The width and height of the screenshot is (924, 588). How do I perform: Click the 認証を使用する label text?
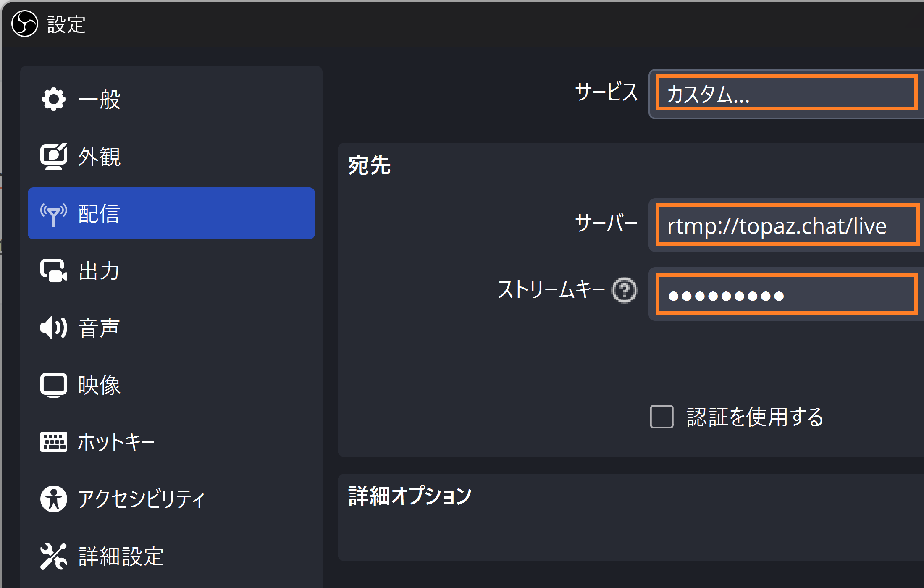click(755, 417)
